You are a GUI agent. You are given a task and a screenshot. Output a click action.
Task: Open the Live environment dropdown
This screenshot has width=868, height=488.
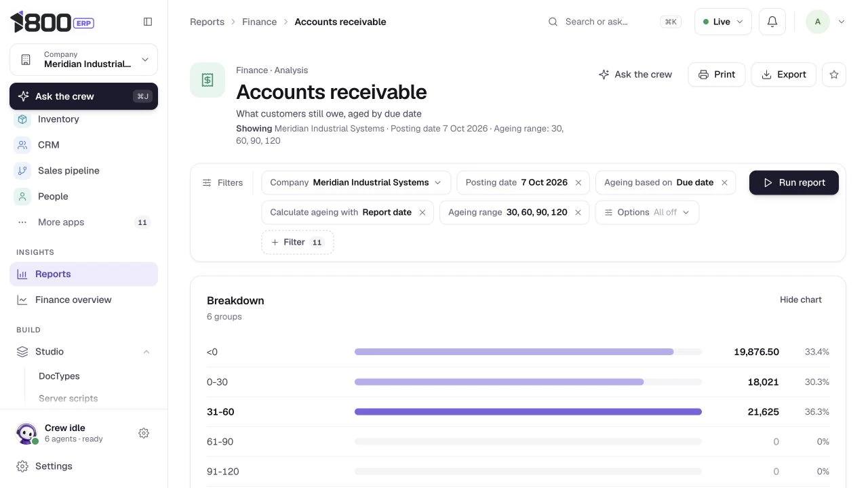[x=723, y=22]
